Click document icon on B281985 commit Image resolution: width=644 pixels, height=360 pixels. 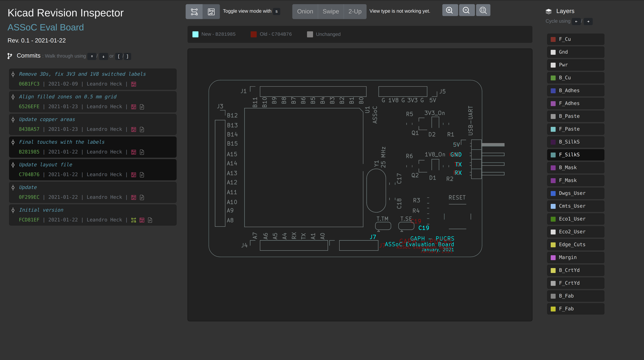point(142,152)
